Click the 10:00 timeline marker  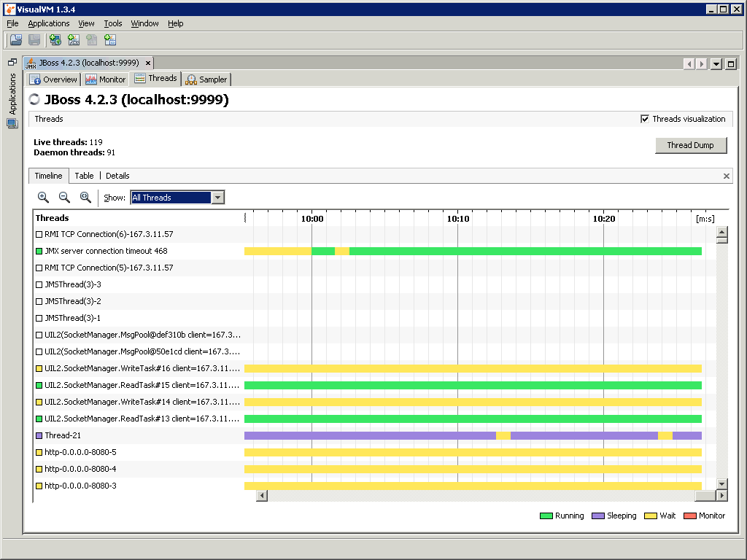(312, 219)
